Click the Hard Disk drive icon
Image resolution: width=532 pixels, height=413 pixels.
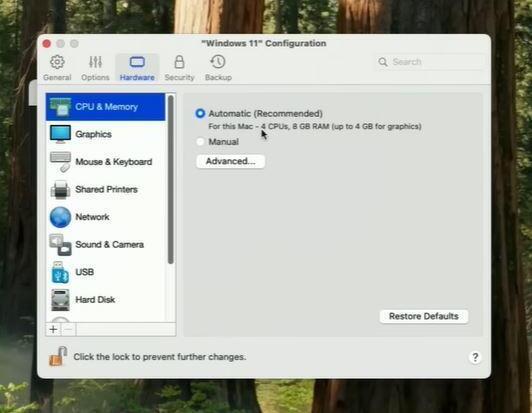point(60,300)
